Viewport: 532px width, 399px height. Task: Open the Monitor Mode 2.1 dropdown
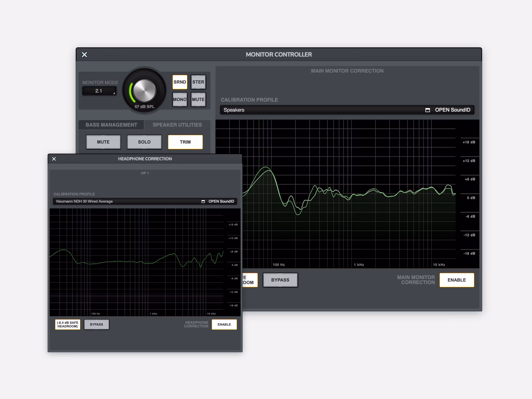tap(99, 91)
